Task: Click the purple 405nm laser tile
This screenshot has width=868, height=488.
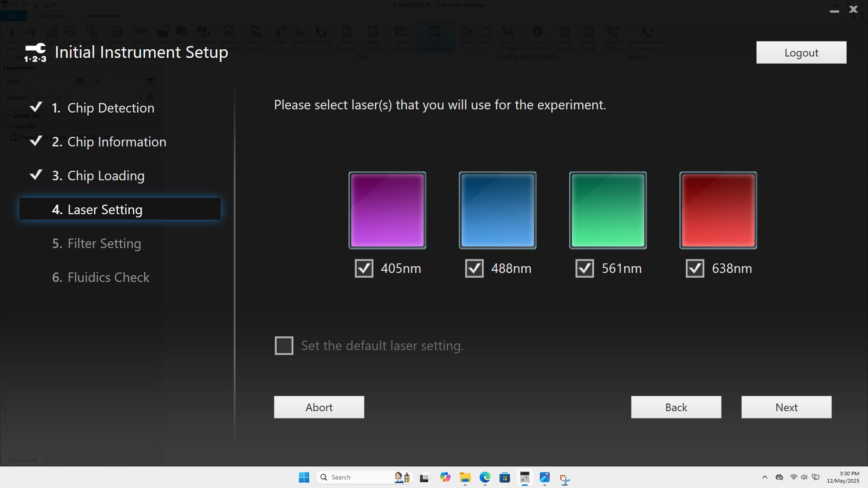Action: coord(387,210)
